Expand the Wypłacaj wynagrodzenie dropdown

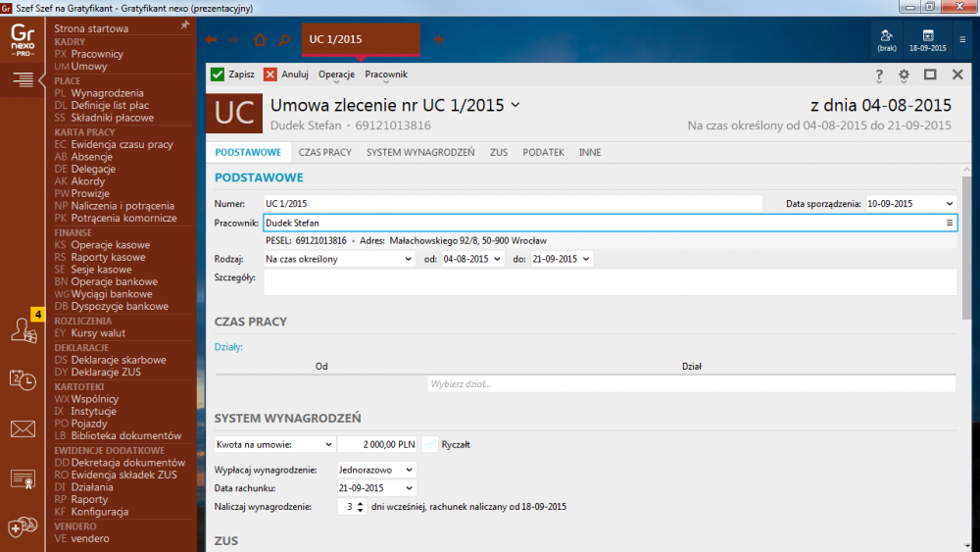[x=376, y=470]
